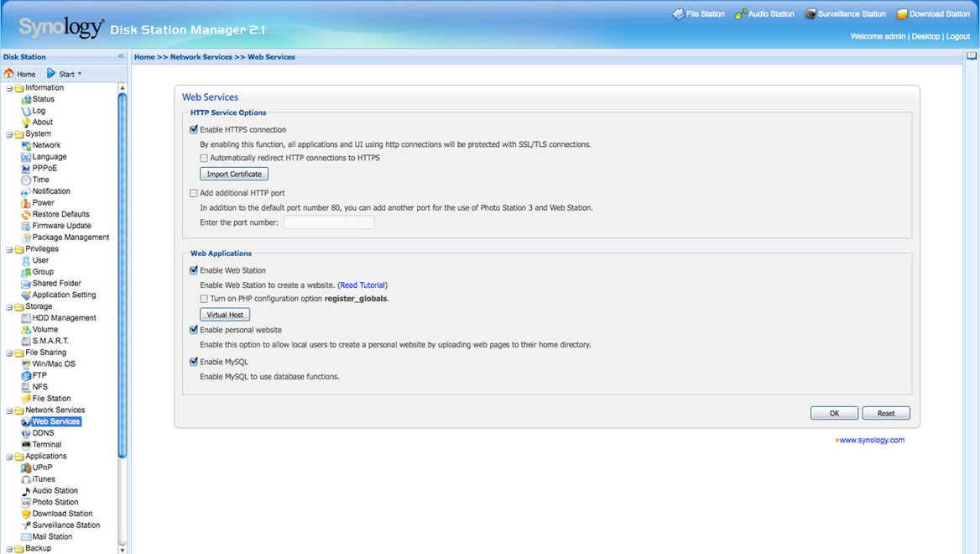
Task: Collapse the Network Services tree folder
Action: 9,410
